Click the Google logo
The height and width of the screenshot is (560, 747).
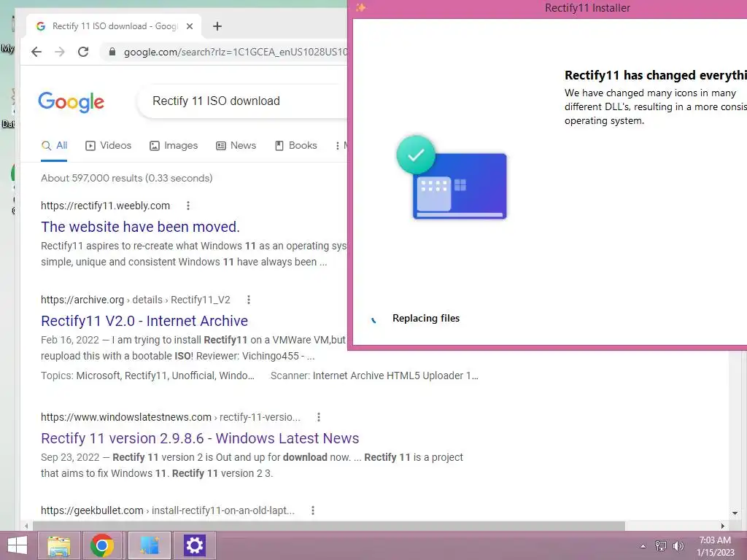pyautogui.click(x=71, y=101)
